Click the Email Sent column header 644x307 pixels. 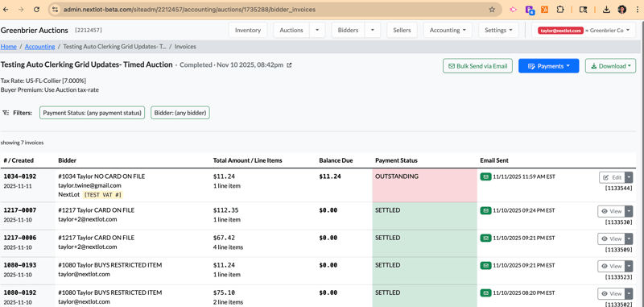(494, 160)
